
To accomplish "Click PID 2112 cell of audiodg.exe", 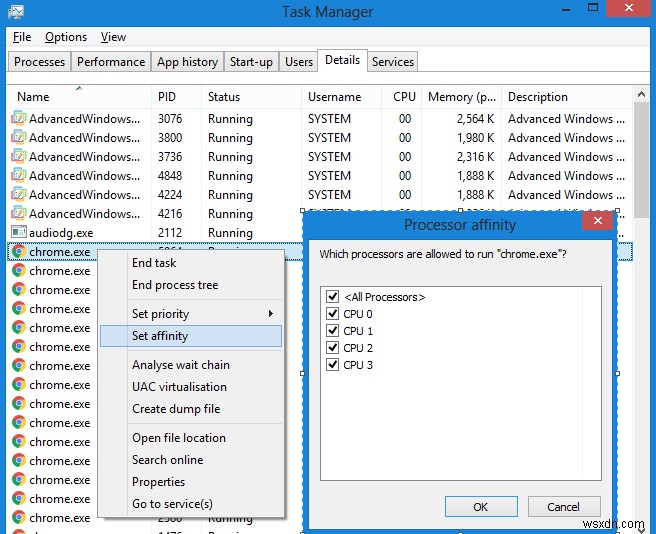I will pos(170,233).
